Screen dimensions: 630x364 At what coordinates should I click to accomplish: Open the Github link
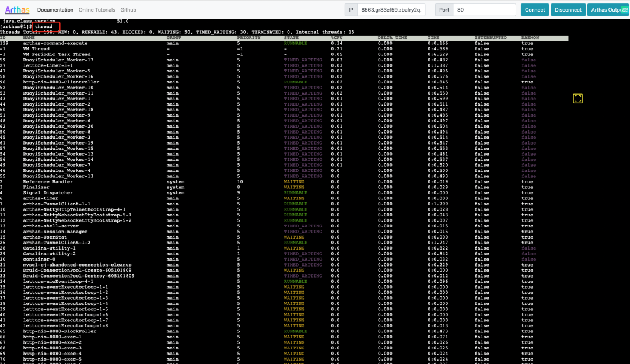tap(128, 10)
